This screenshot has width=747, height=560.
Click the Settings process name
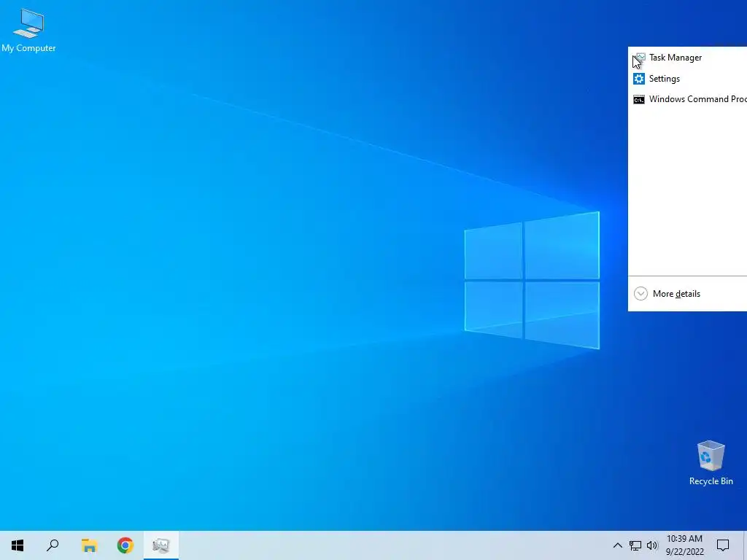[x=664, y=79]
